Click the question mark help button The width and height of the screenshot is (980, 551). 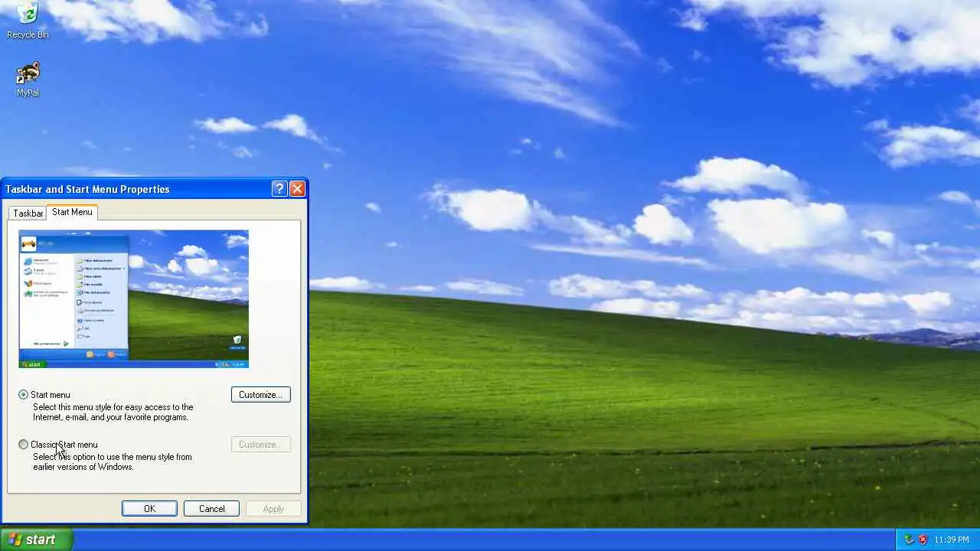click(279, 188)
